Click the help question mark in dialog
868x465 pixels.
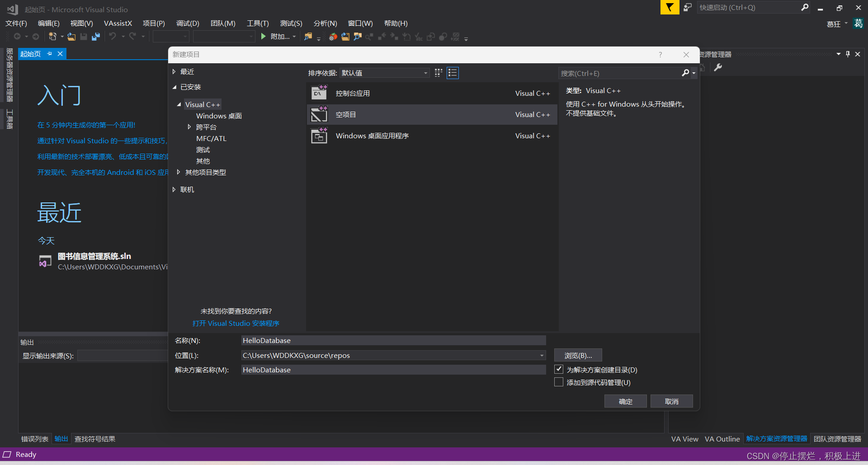click(660, 55)
